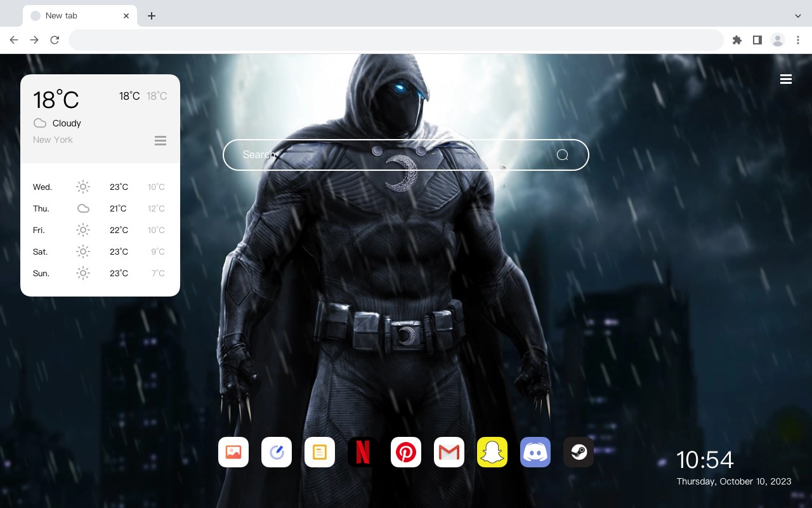Open a new tab with plus button
812x508 pixels.
click(151, 15)
